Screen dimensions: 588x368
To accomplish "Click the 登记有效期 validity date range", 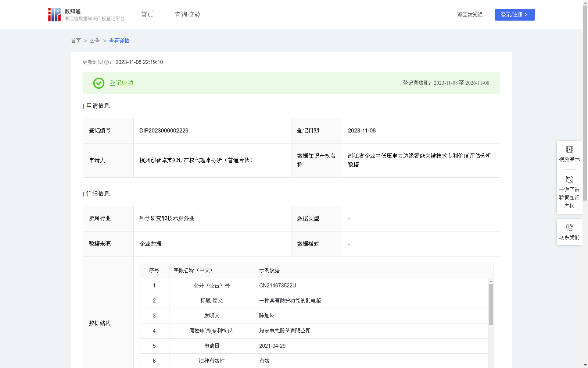I will [462, 83].
